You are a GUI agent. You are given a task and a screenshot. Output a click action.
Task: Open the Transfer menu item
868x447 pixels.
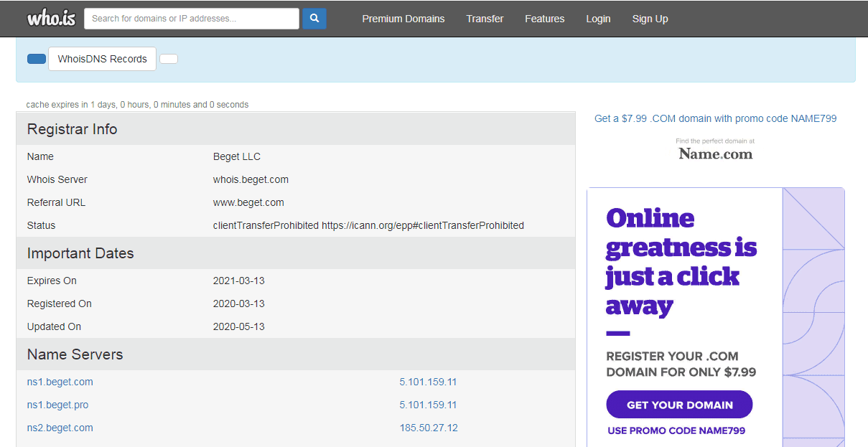485,19
